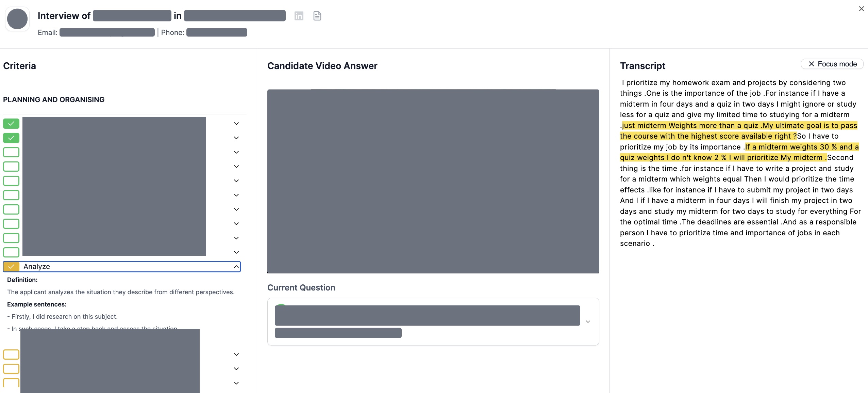Check the third empty criterion checkbox
Viewport: 868px width, 393px height.
coord(11,152)
